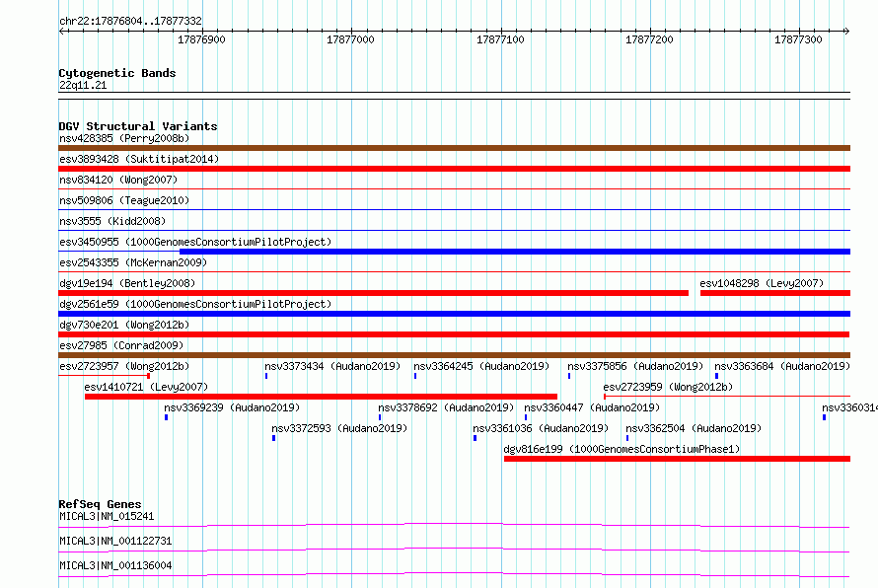
Task: Open the esv27985 (Conrad2009) label
Action: (x=121, y=345)
